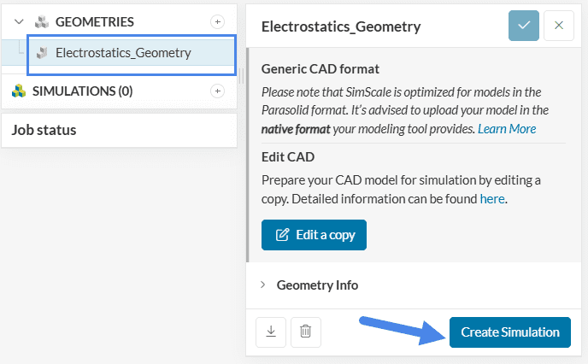Download the geometry file
Screen dimensions: 588x364
tap(271, 332)
